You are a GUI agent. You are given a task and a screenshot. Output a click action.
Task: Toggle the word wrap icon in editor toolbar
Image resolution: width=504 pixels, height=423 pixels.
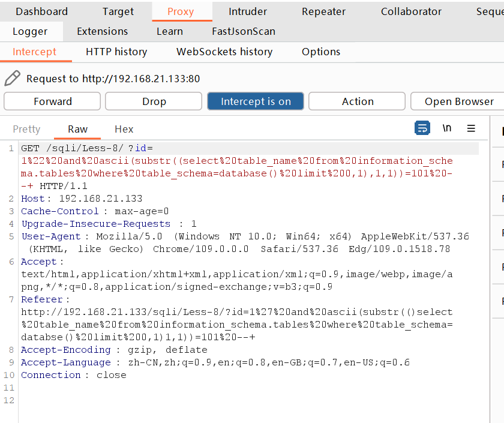(x=422, y=128)
